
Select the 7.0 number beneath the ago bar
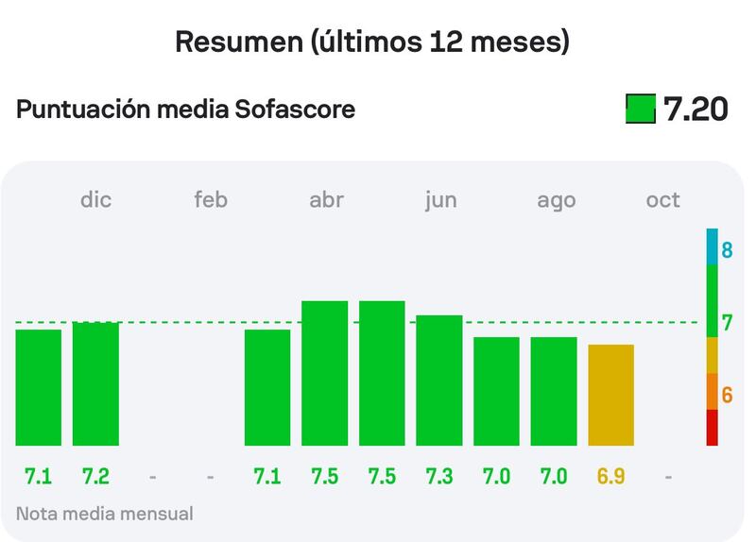tap(554, 477)
